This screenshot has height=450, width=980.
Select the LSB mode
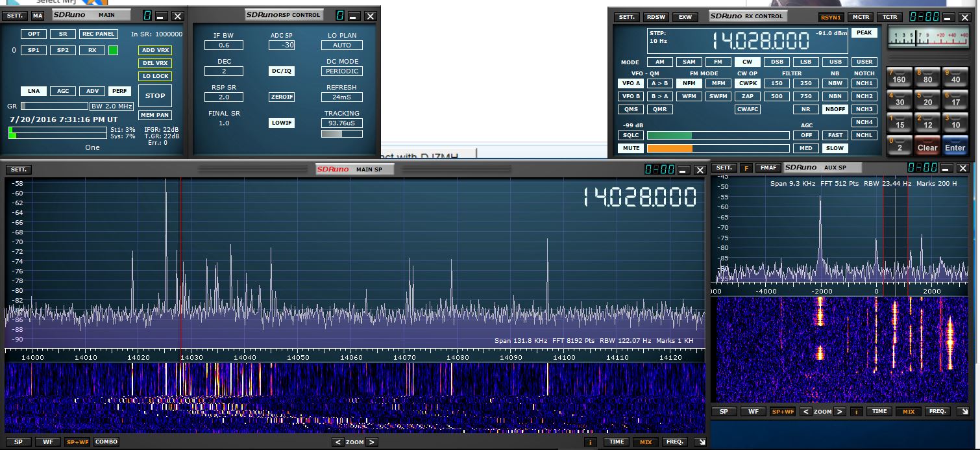click(x=805, y=62)
